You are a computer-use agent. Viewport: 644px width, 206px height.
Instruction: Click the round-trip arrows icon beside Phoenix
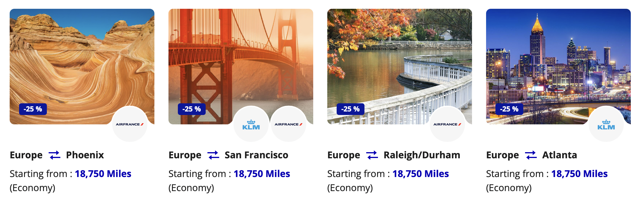[54, 155]
